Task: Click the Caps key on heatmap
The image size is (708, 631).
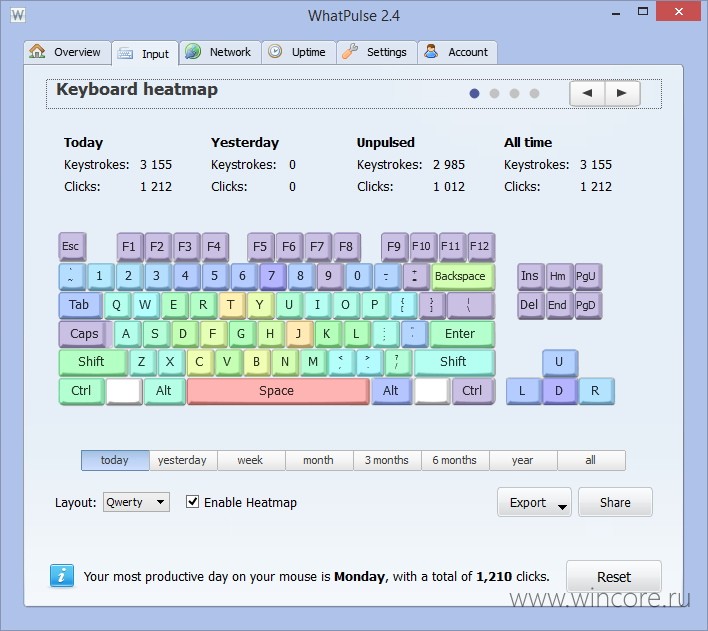Action: tap(85, 334)
